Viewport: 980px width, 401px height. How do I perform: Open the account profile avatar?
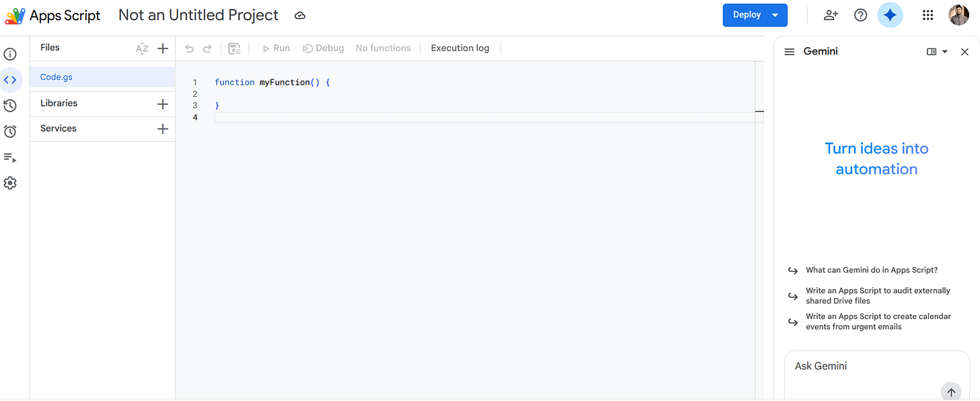coord(959,15)
